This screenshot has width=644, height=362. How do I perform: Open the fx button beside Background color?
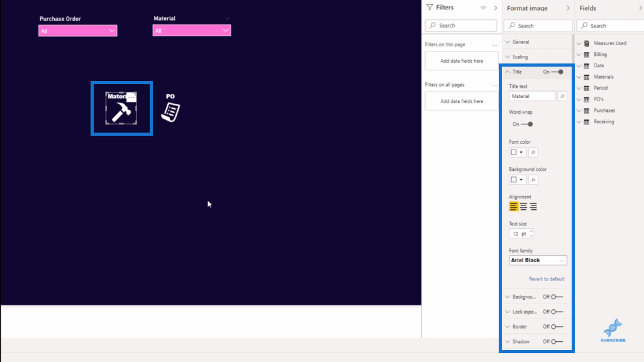(x=533, y=180)
